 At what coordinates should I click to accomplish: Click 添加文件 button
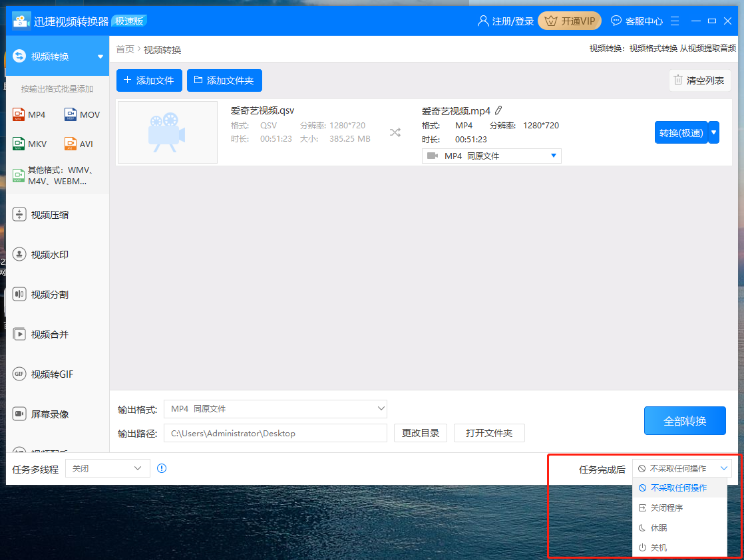(x=149, y=80)
